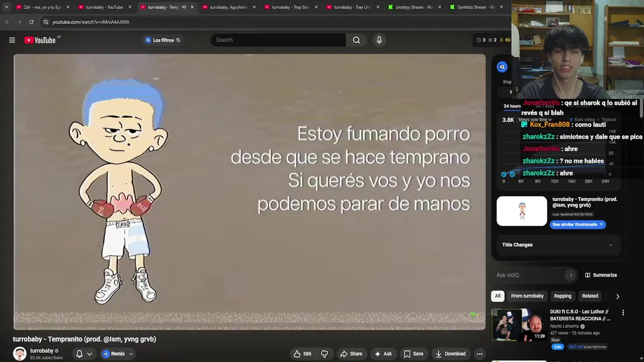
Task: Open browser tab search dropdown arrow
Action: click(x=6, y=7)
